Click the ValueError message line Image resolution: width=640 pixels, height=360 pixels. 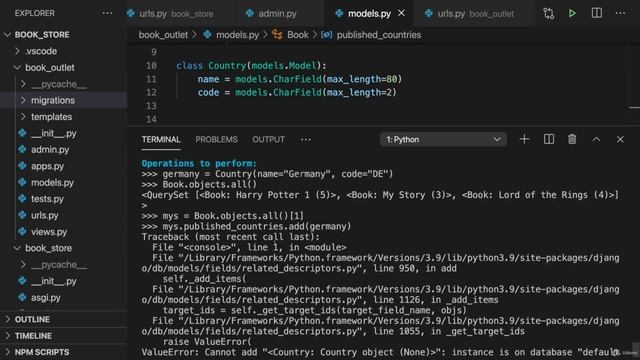pos(380,352)
